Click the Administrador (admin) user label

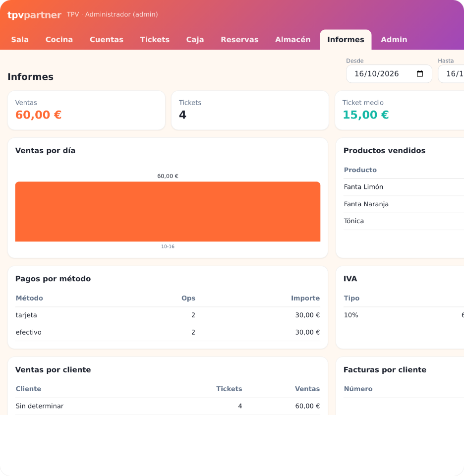pyautogui.click(x=121, y=14)
